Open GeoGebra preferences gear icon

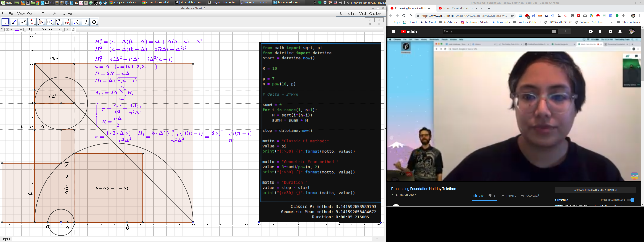[379, 24]
